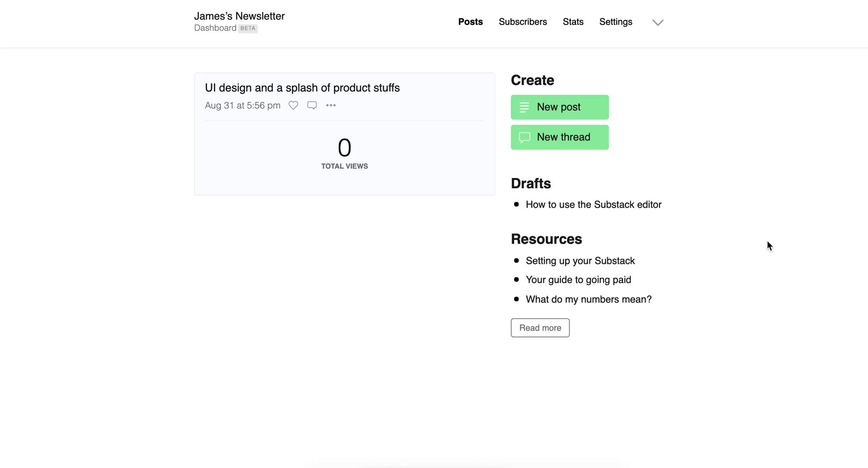This screenshot has height=468, width=868.
Task: Start a New thread
Action: (x=560, y=137)
